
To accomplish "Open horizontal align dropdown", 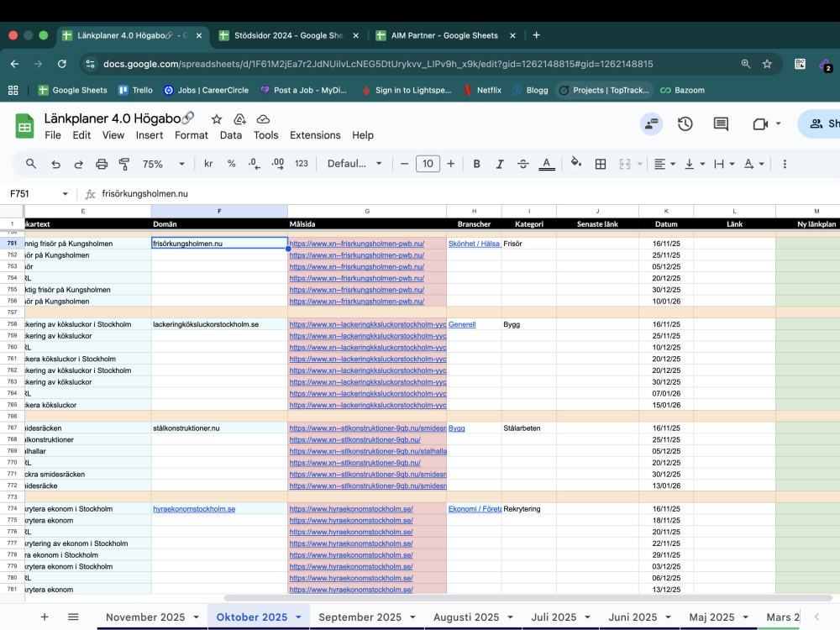I will click(664, 164).
